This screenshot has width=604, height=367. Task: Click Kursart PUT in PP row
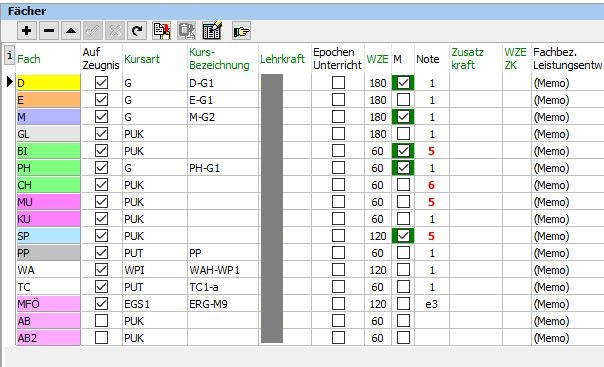(x=154, y=253)
